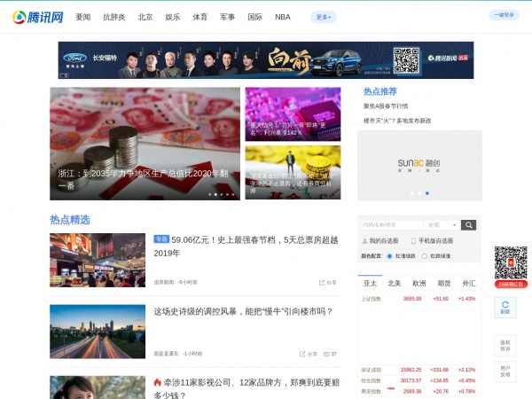Select active blue dot of sunac ad
Viewport: 532px width, 399px height.
click(x=427, y=193)
